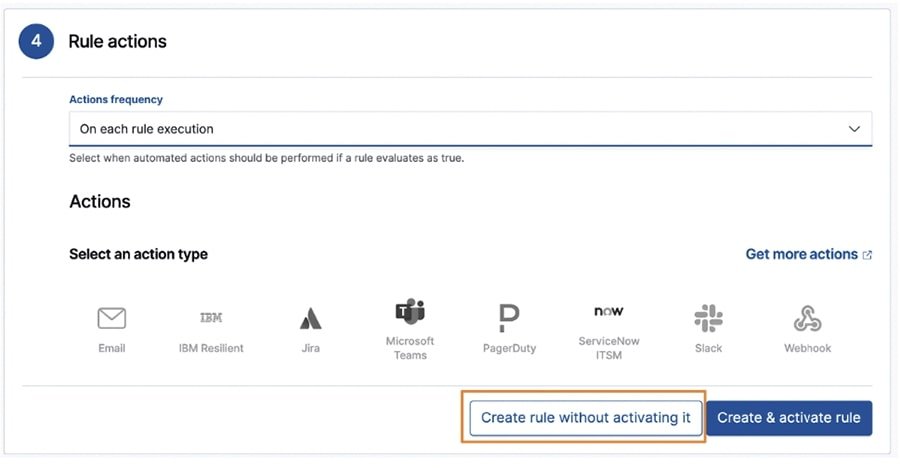The image size is (900, 468).
Task: Select the Email action icon
Action: pyautogui.click(x=111, y=320)
